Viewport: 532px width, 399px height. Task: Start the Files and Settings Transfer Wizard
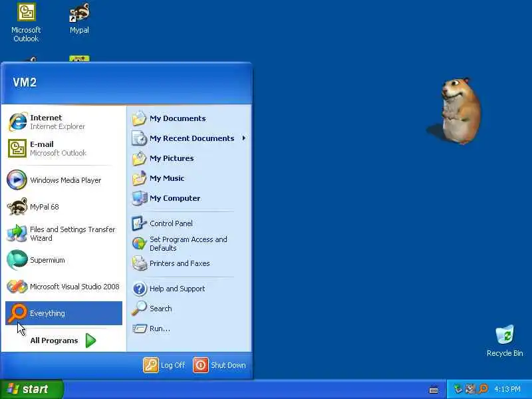(64, 233)
